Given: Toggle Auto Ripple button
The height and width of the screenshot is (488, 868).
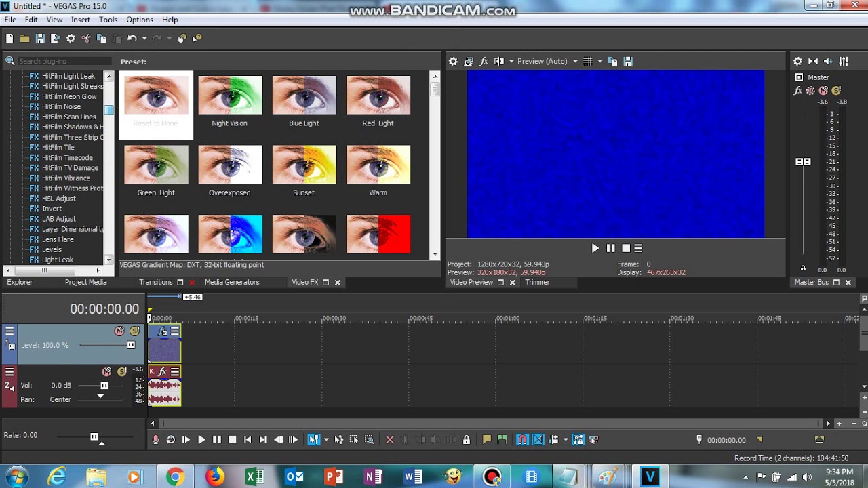Looking at the screenshot, I should 553,440.
